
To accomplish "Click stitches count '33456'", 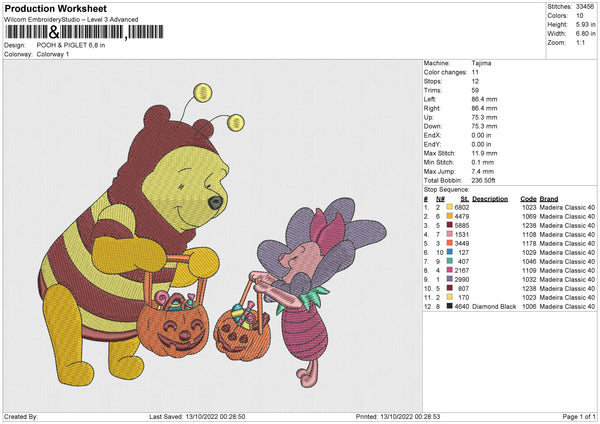I will pyautogui.click(x=585, y=7).
